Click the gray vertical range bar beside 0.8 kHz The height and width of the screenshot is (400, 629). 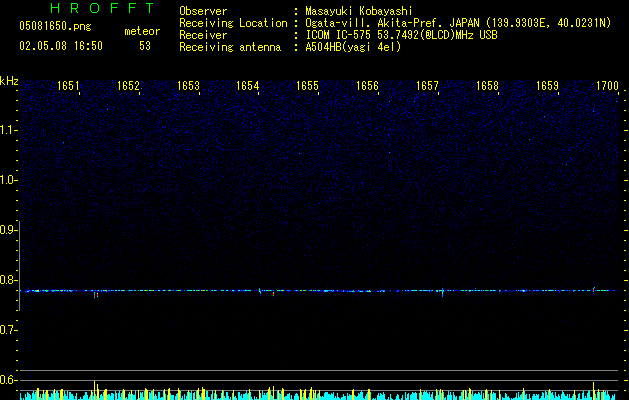19,265
